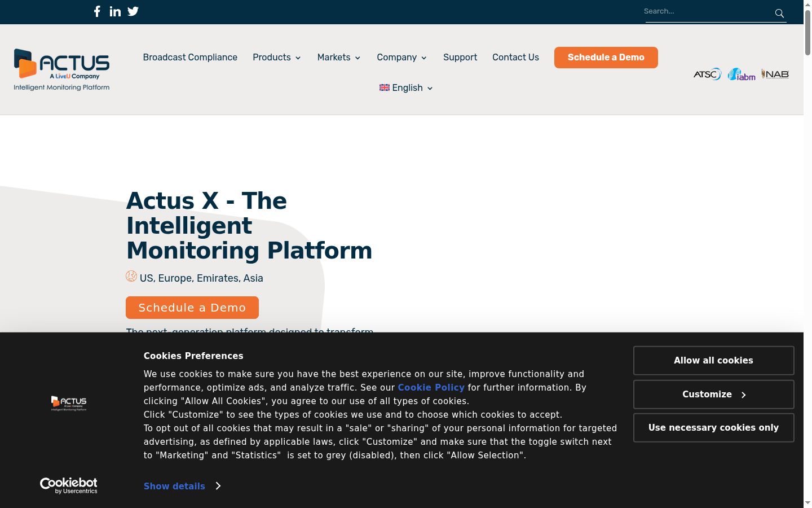The width and height of the screenshot is (812, 508).
Task: Click the scrollbar down arrow
Action: pyautogui.click(x=807, y=503)
